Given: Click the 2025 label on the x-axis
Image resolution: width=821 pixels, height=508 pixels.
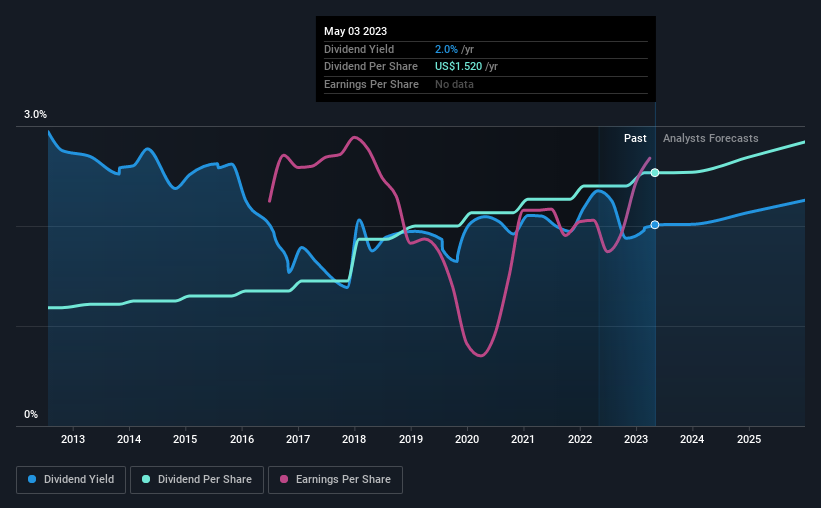Looking at the screenshot, I should (749, 439).
